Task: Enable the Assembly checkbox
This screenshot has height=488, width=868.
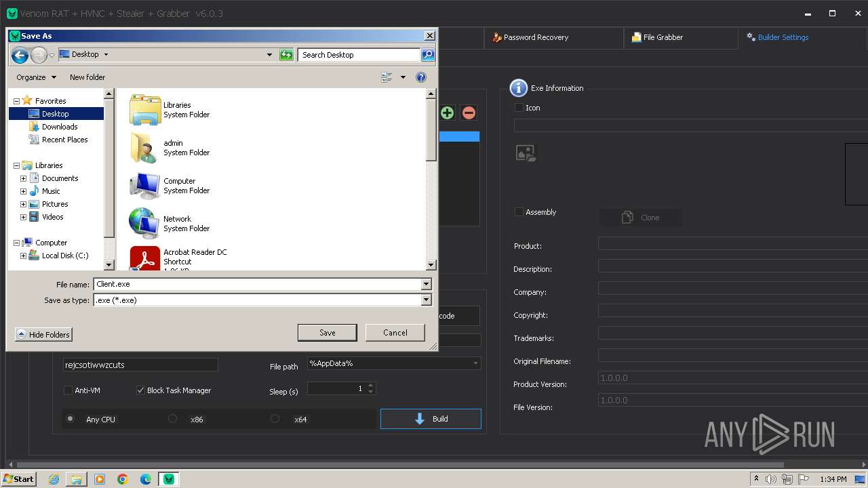Action: [519, 211]
